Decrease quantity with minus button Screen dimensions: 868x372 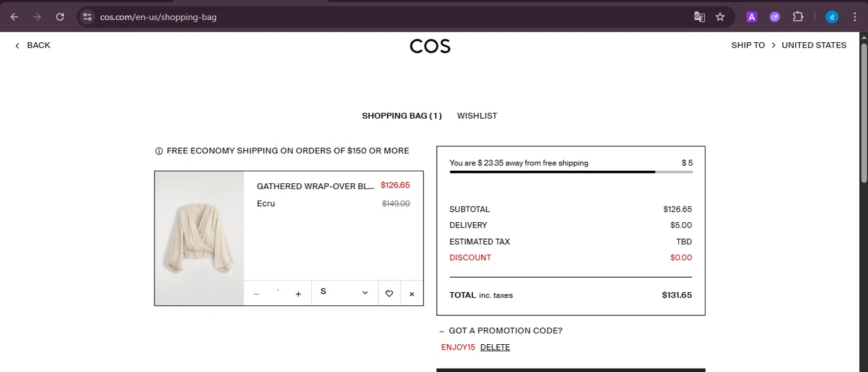tap(256, 294)
